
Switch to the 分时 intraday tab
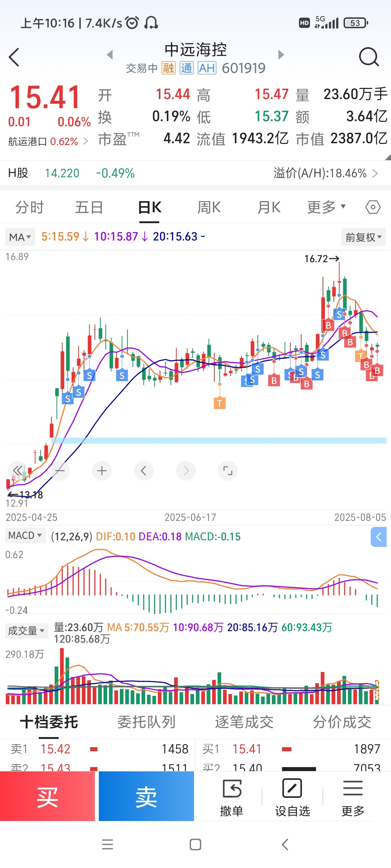tap(30, 208)
